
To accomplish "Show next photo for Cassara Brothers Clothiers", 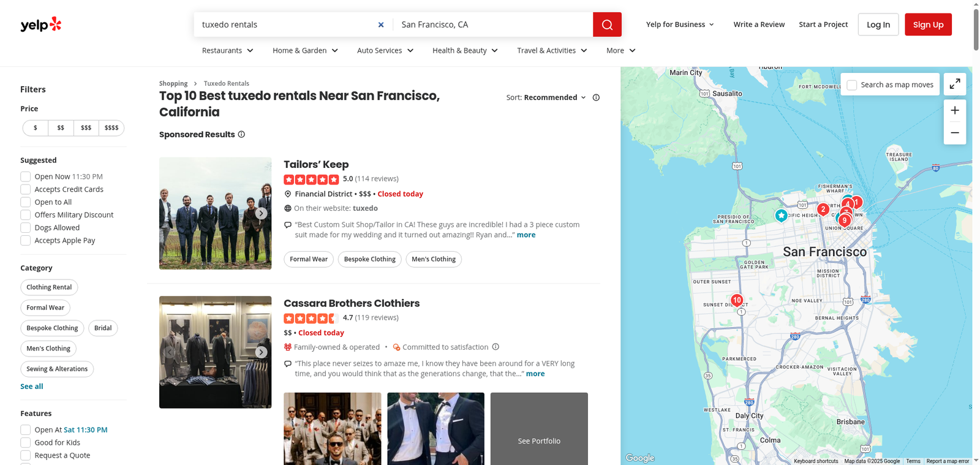I will coord(262,352).
